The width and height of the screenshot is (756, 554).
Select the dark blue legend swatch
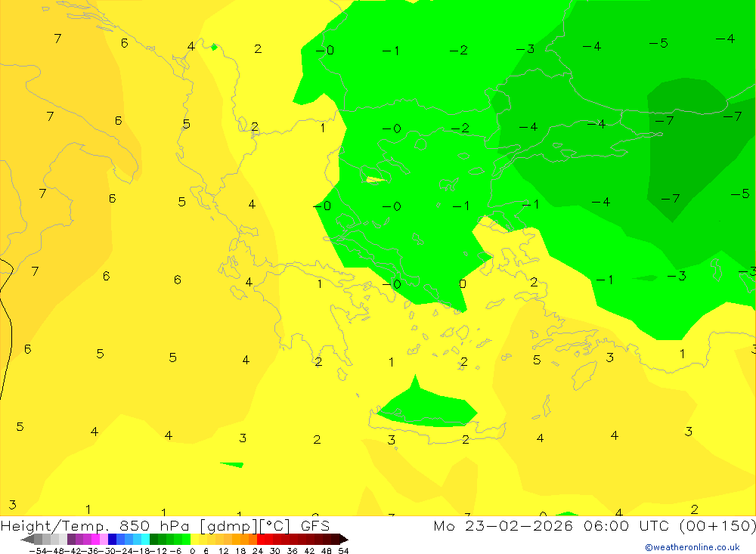point(113,539)
